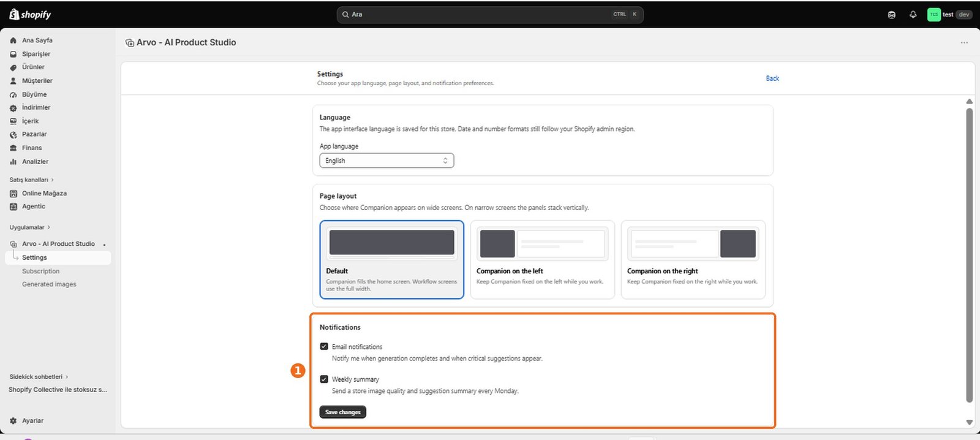Viewport: 980px width, 440px height.
Task: Click the Default layout preview thumbnail
Action: point(392,243)
